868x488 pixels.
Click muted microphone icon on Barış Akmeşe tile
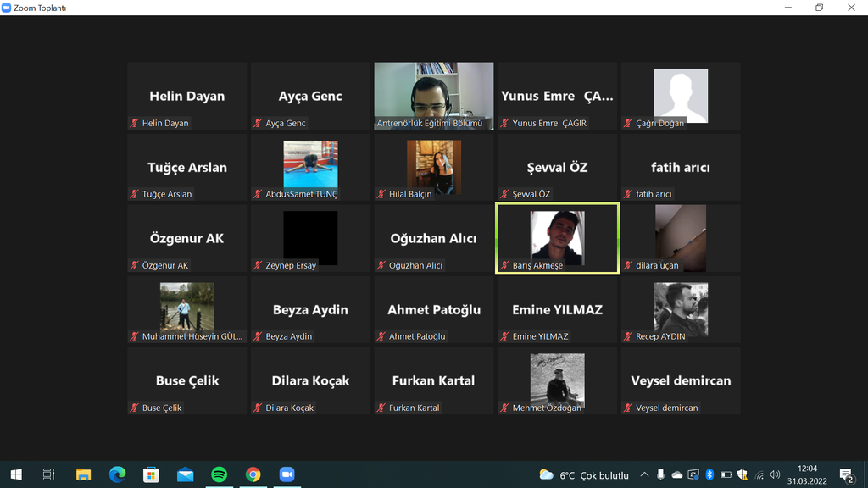pos(504,265)
